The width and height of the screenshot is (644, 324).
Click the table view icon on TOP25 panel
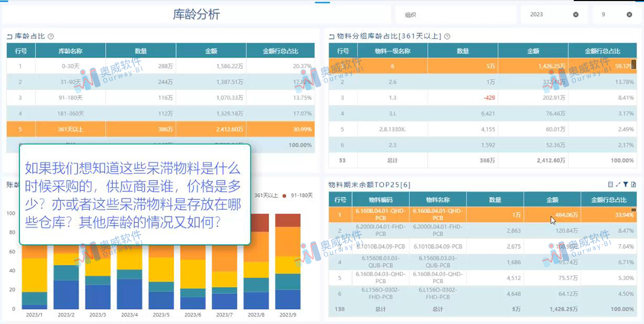click(610, 185)
